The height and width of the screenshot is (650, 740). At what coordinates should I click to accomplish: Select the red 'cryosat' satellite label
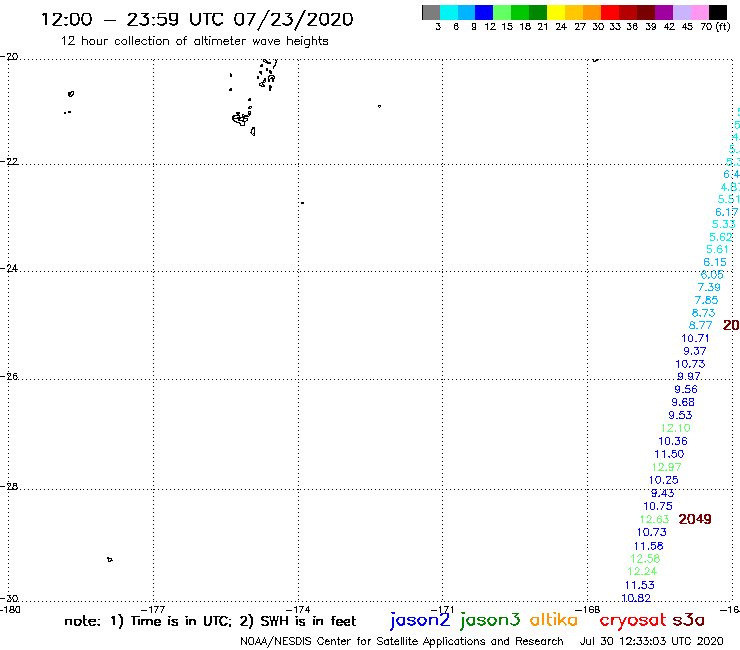point(633,621)
